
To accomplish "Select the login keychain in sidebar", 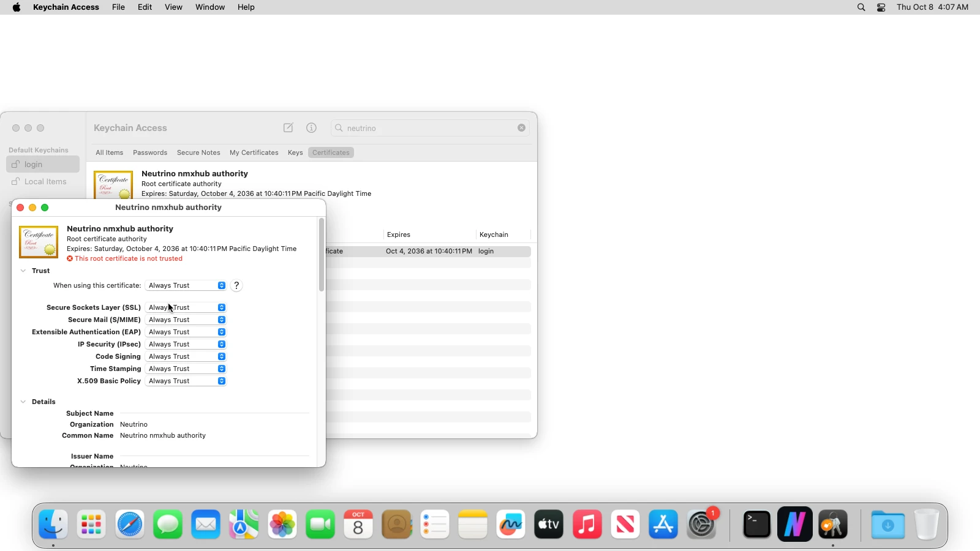I will (x=43, y=164).
